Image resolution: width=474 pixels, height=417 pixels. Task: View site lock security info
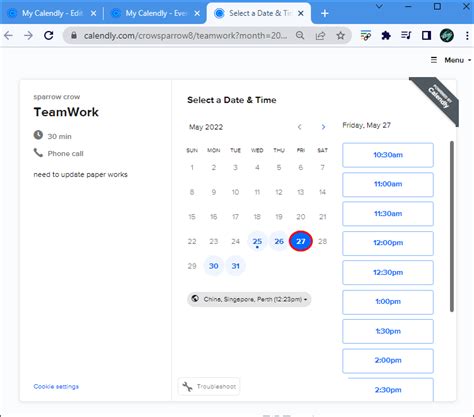coord(74,35)
